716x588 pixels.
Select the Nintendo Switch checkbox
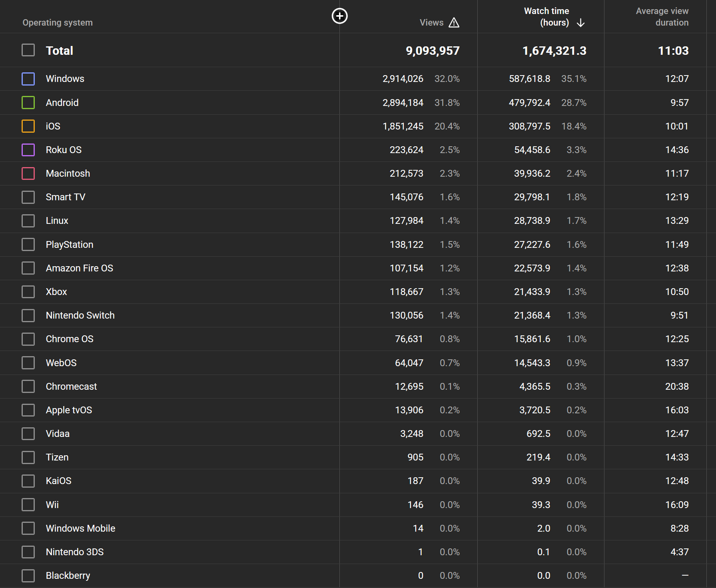(x=28, y=315)
